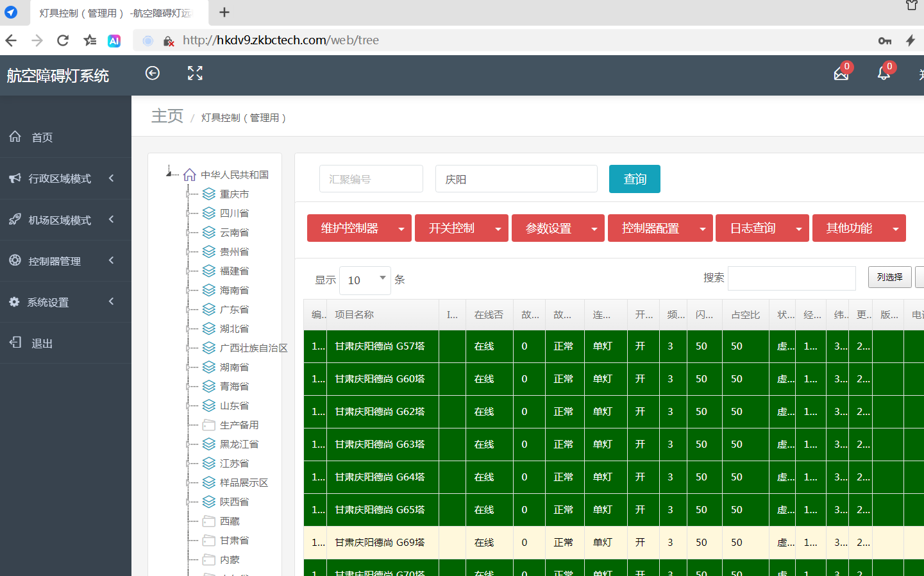Open the 日志查询 dropdown menu
924x576 pixels.
tap(762, 228)
